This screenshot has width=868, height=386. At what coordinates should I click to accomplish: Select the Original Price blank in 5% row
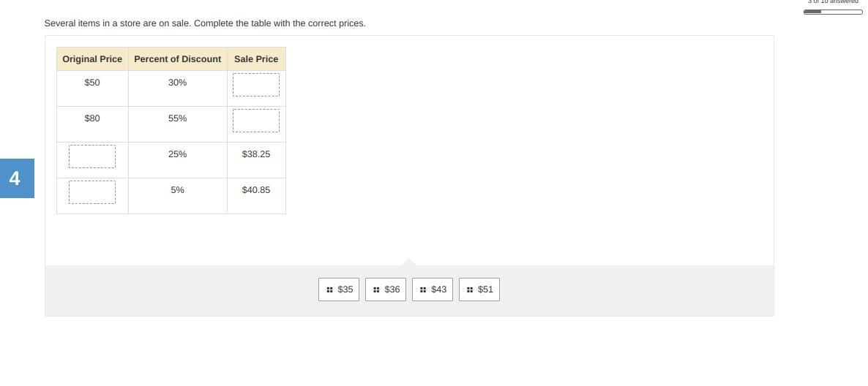click(92, 192)
